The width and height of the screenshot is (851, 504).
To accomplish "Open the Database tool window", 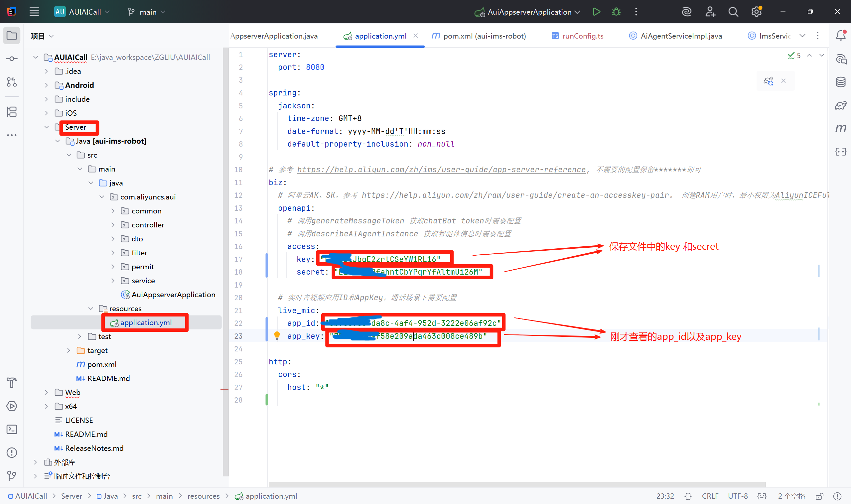I will point(841,82).
